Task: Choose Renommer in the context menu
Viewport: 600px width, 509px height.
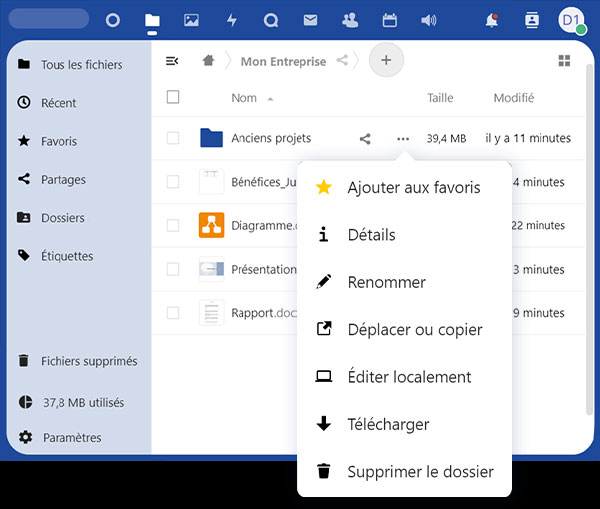Action: (386, 282)
